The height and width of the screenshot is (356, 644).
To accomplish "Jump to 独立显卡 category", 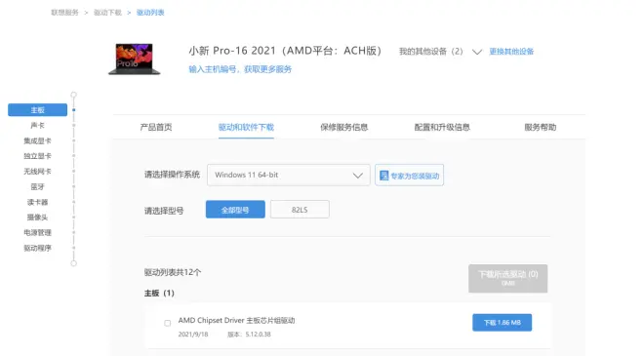I will [x=37, y=156].
